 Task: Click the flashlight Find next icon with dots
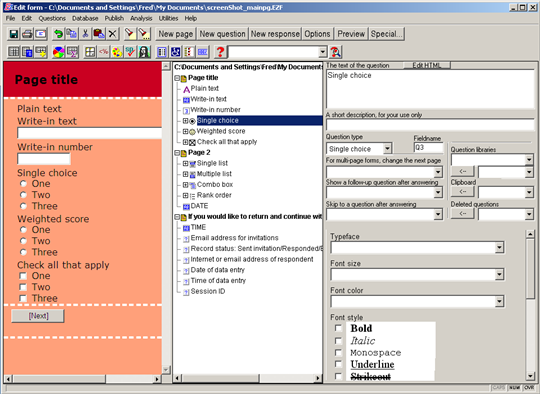click(144, 34)
